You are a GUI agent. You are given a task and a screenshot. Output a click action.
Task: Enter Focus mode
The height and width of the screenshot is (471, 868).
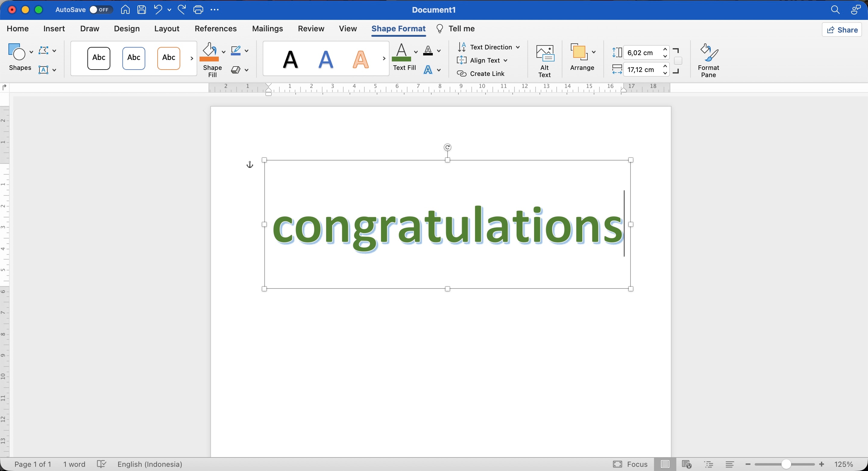click(630, 464)
